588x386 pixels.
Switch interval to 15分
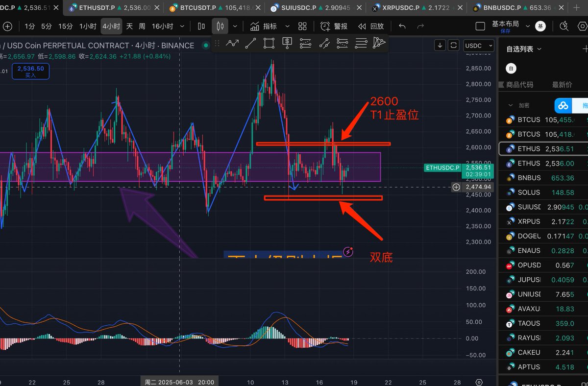click(x=65, y=26)
